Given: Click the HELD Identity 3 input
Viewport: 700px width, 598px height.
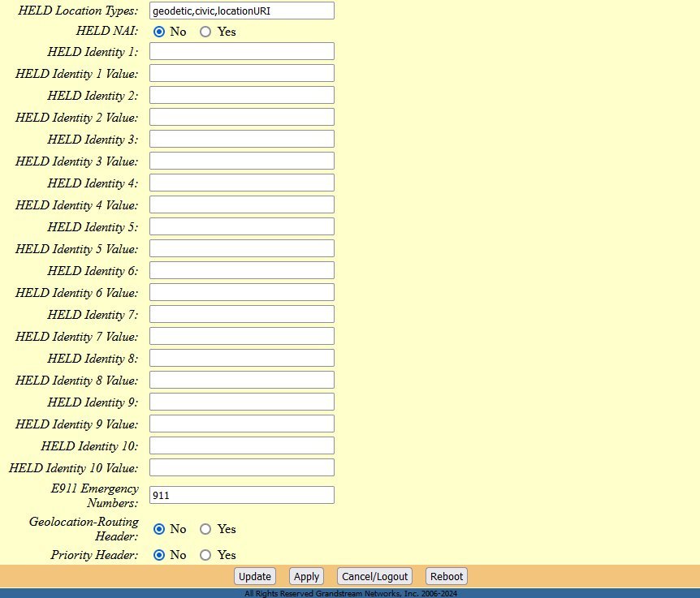Looking at the screenshot, I should (242, 139).
